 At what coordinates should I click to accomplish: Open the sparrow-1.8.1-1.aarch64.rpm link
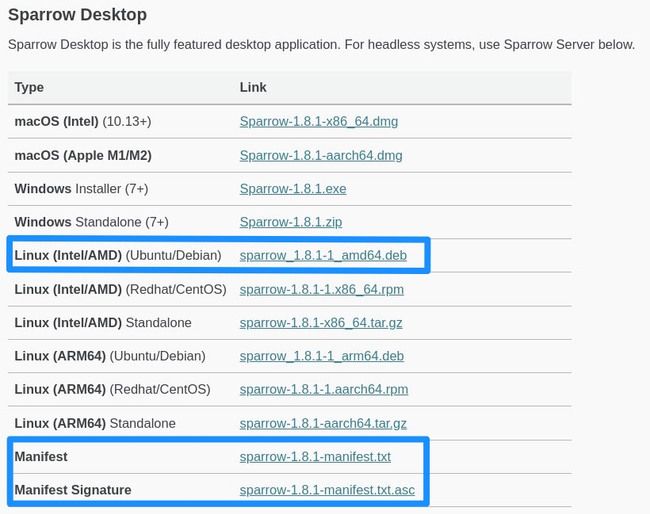pos(324,390)
